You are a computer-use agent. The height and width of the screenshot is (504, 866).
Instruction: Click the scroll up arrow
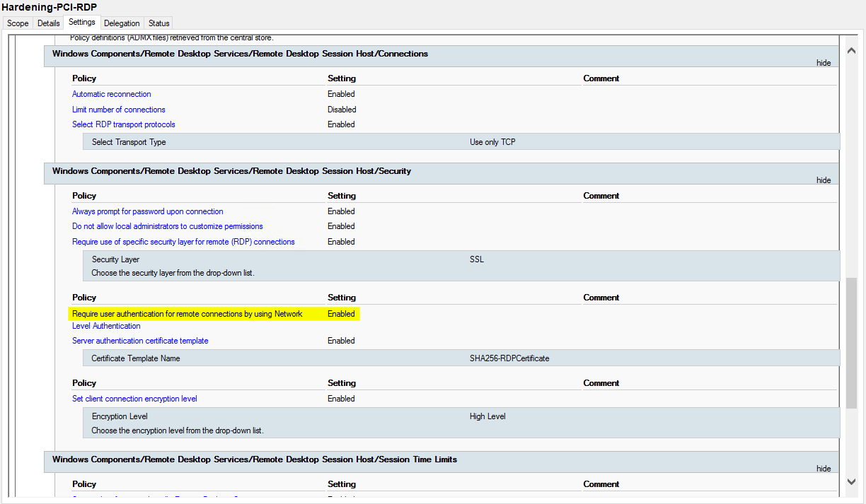click(851, 51)
